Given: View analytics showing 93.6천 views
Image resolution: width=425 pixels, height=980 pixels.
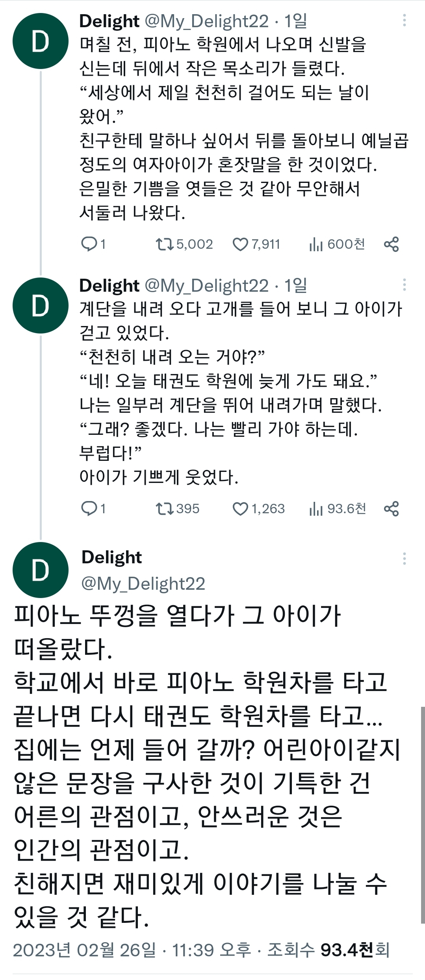Looking at the screenshot, I should [316, 509].
